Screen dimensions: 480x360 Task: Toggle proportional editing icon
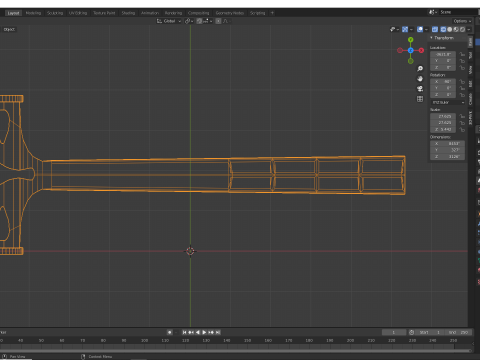click(218, 21)
